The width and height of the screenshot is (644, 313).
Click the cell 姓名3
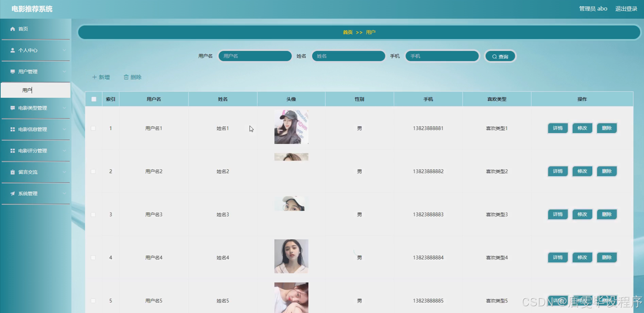coord(223,215)
